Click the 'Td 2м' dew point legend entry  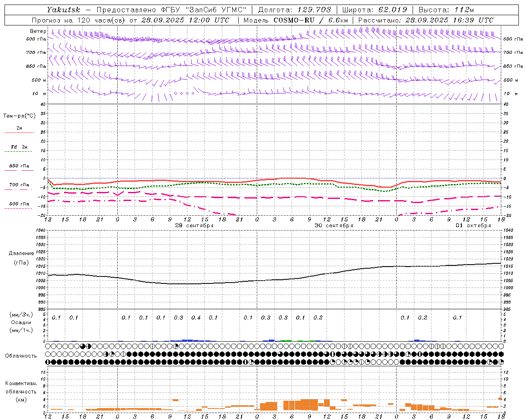(x=19, y=147)
